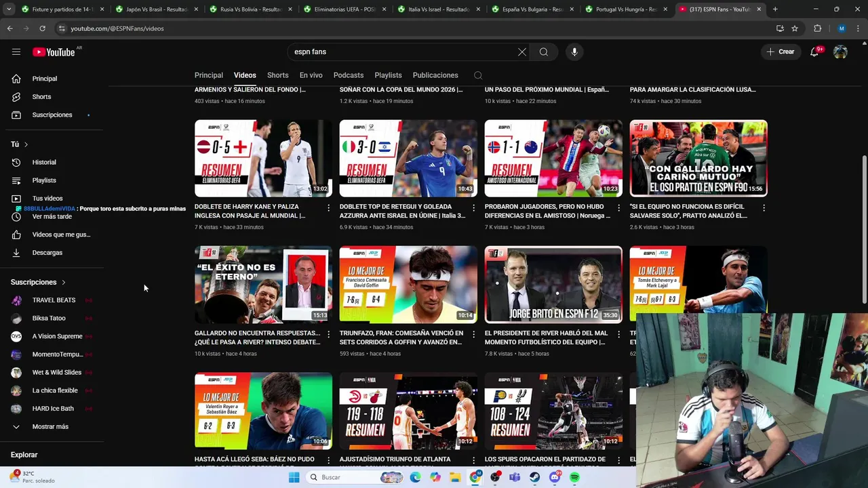868x488 pixels.
Task: Open options menu for Retegui video
Action: tap(474, 207)
